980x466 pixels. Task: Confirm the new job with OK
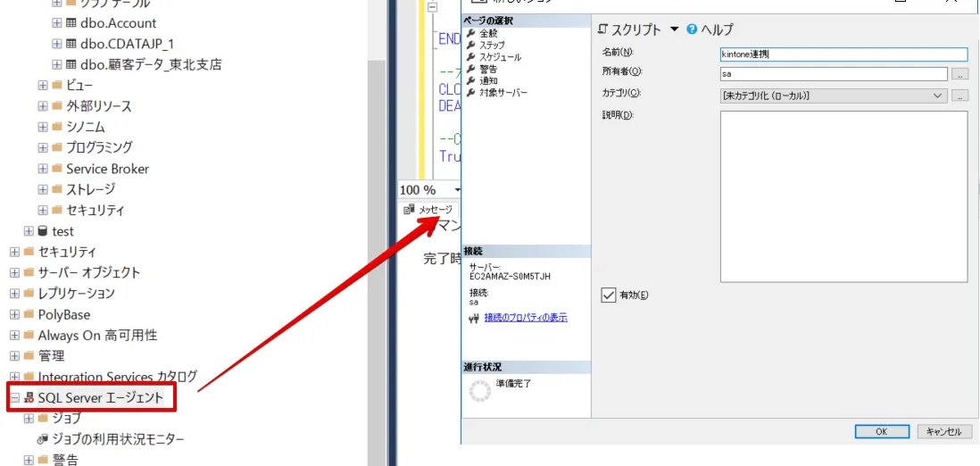(881, 431)
